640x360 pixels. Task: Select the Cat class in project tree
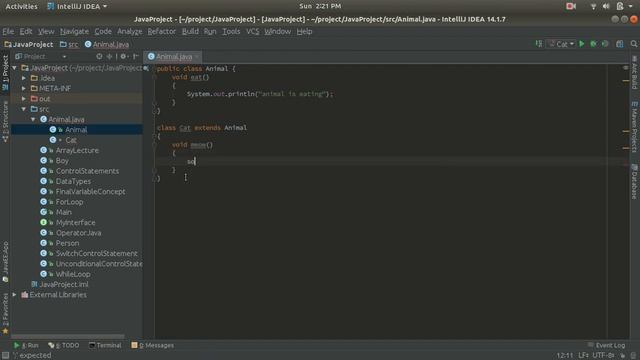(71, 140)
